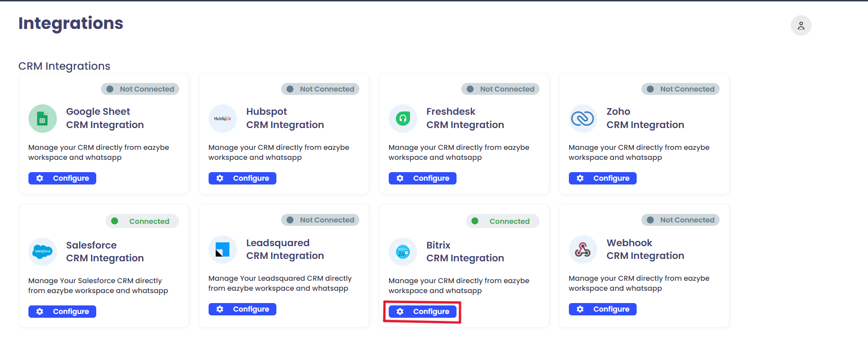
Task: Click 'Manage Your Salesforce CRM directly' description
Action: coord(98,286)
